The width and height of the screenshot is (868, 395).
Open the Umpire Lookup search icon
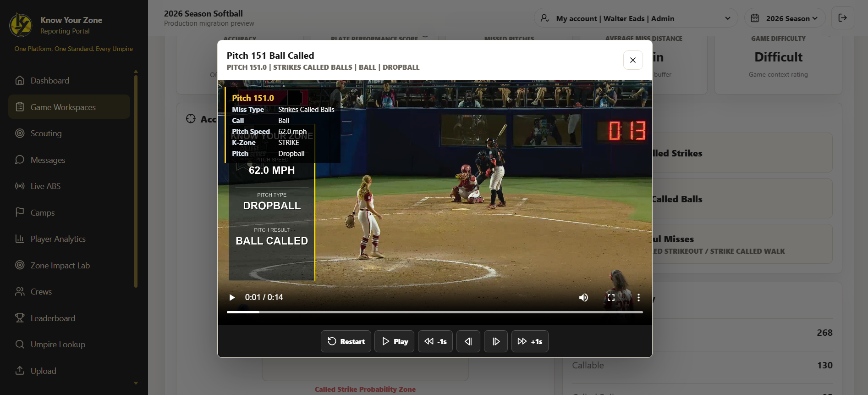(x=20, y=344)
